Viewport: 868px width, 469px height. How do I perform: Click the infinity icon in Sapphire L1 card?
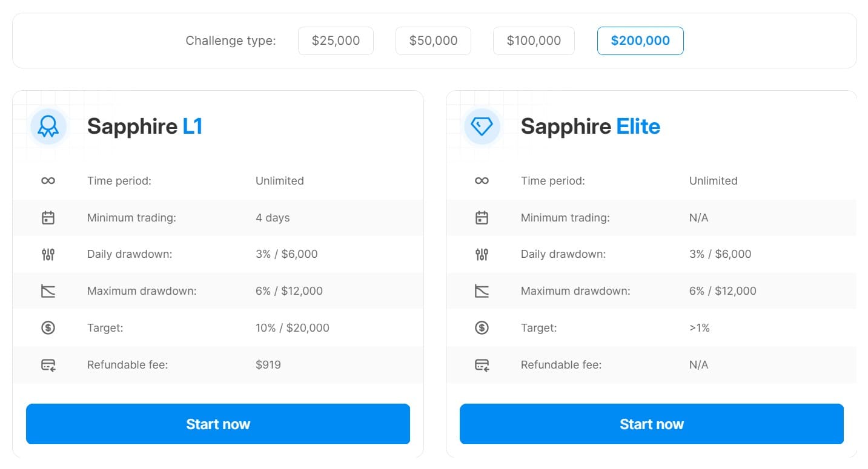[48, 181]
